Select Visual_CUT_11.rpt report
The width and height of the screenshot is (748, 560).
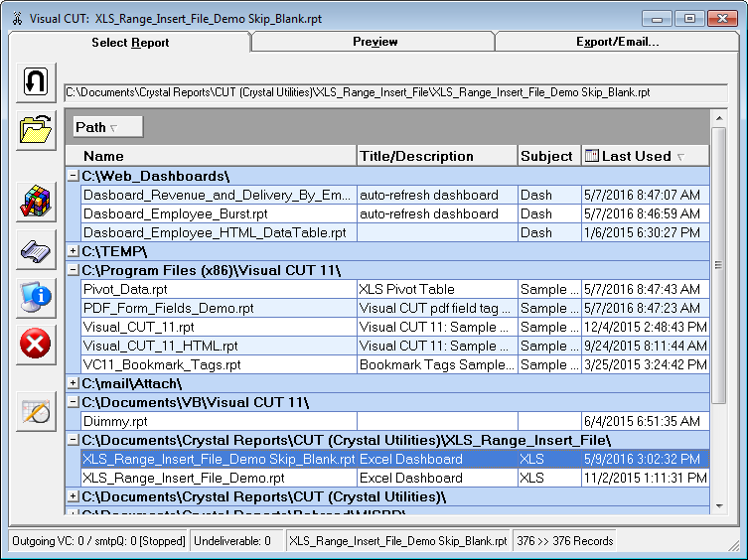pos(394,327)
